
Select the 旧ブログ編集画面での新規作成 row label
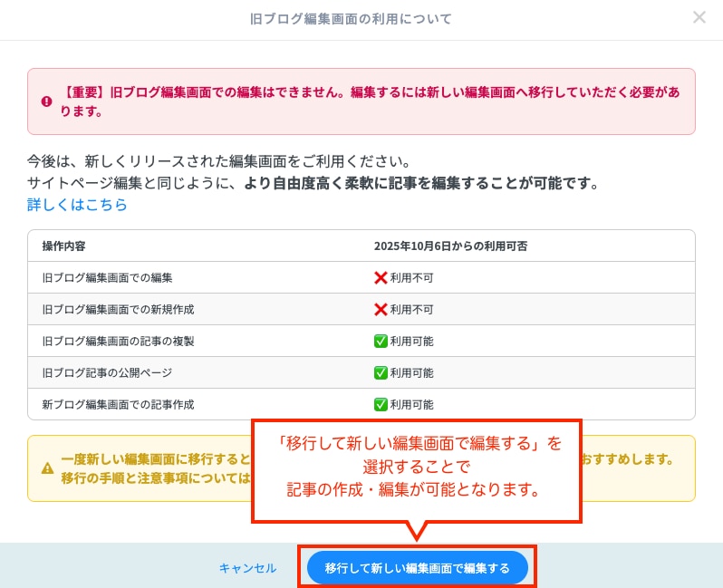[118, 309]
